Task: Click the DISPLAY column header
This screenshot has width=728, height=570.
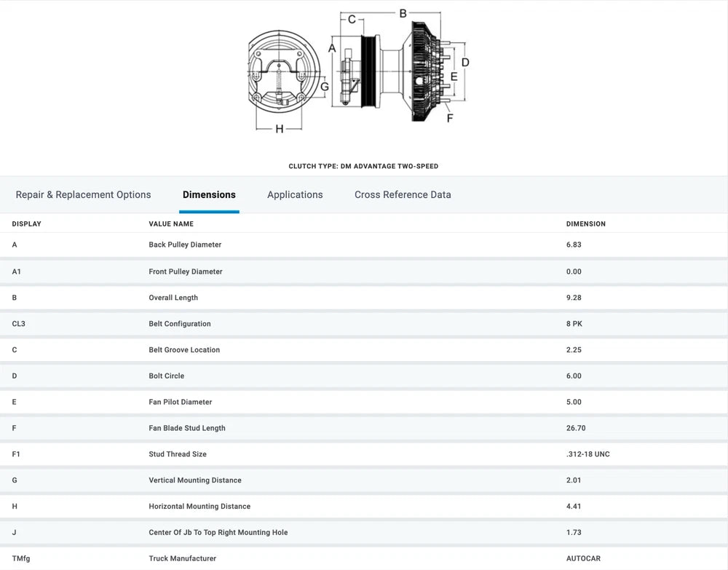Action: 27,223
